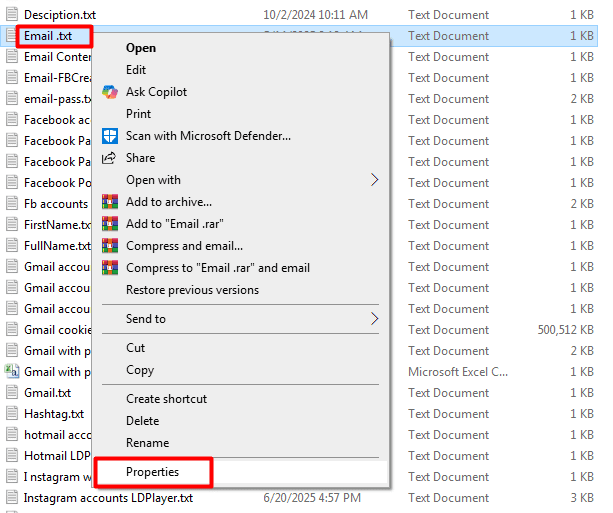613x513 pixels.
Task: Click the Email-FBCre file icon
Action: click(x=12, y=77)
